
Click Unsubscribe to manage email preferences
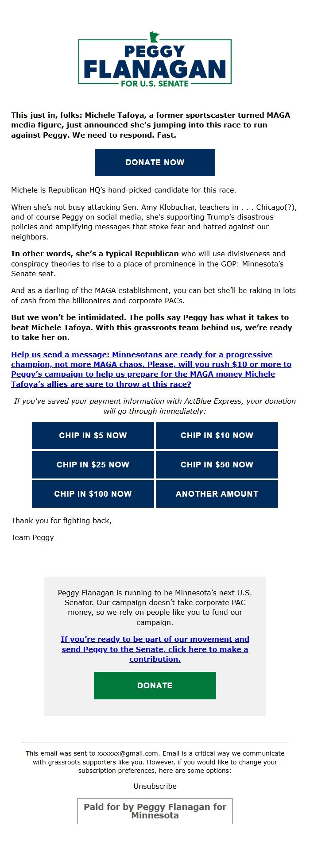[155, 786]
